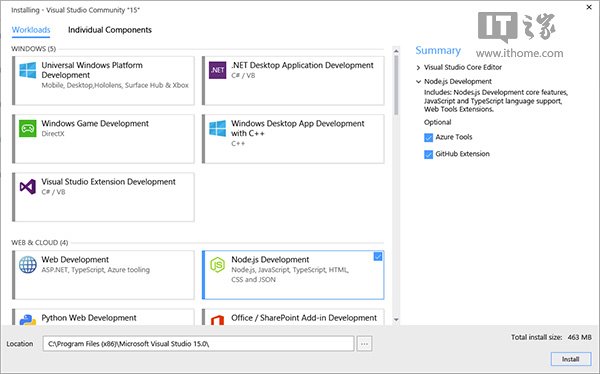
Task: Click the WINDOWS (5) section header
Action: (34, 49)
